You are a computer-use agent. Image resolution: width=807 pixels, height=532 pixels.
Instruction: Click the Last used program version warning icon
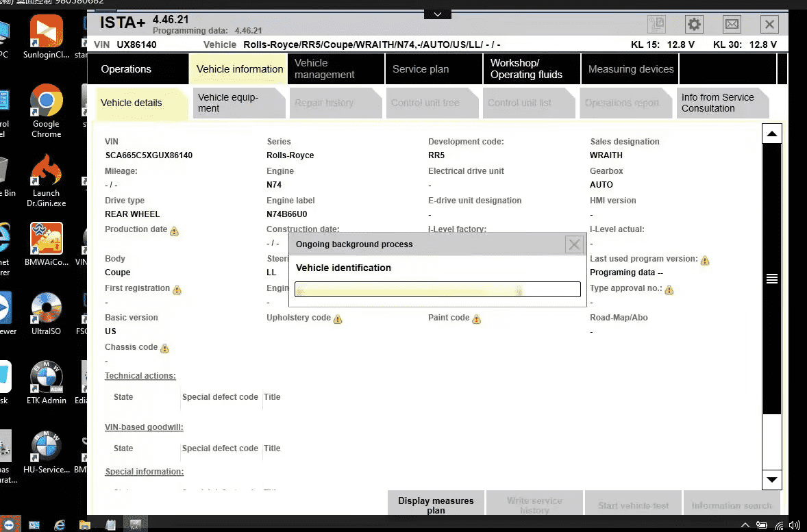tap(705, 260)
